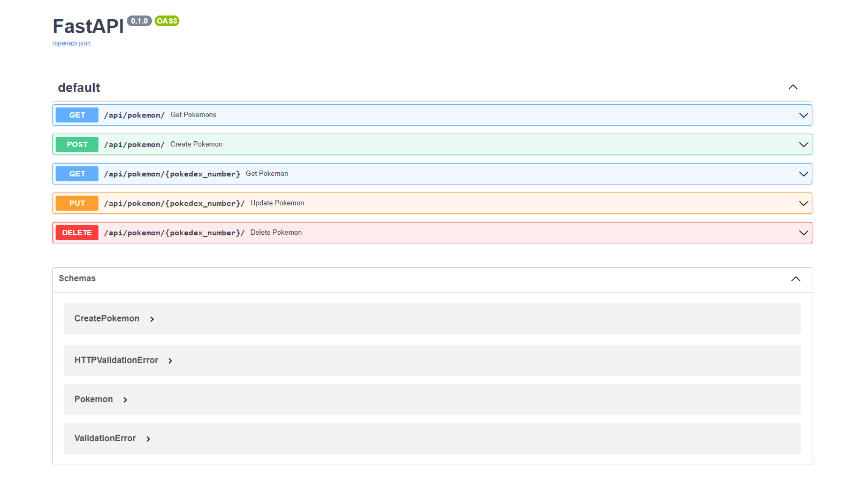Screen dimensions: 868x485
Task: Click the default tag heading
Action: pos(79,87)
